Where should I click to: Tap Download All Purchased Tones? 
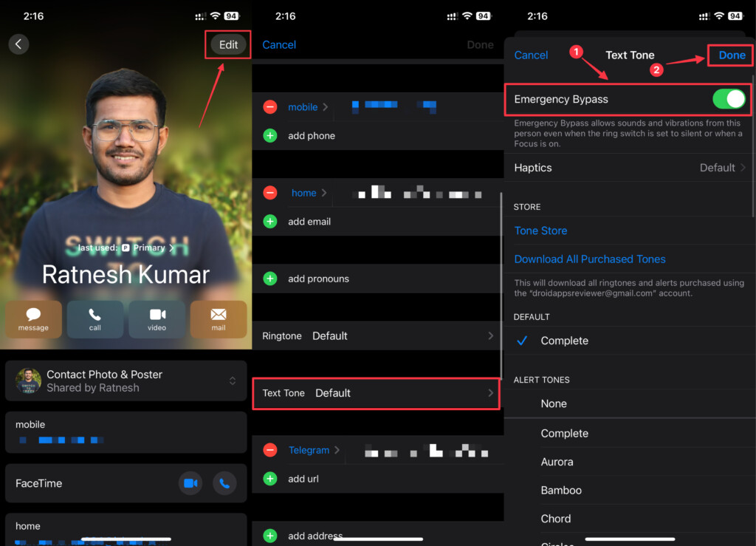[x=590, y=259]
